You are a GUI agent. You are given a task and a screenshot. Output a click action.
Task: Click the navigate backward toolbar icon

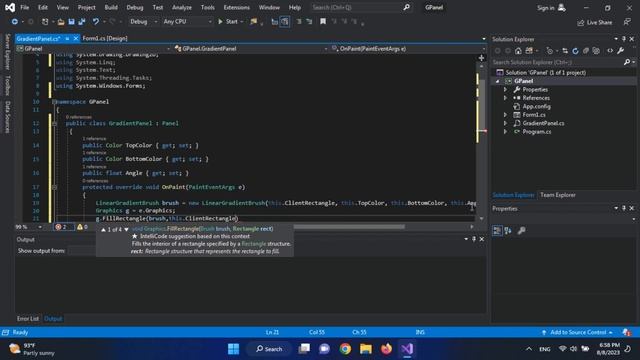click(x=15, y=22)
